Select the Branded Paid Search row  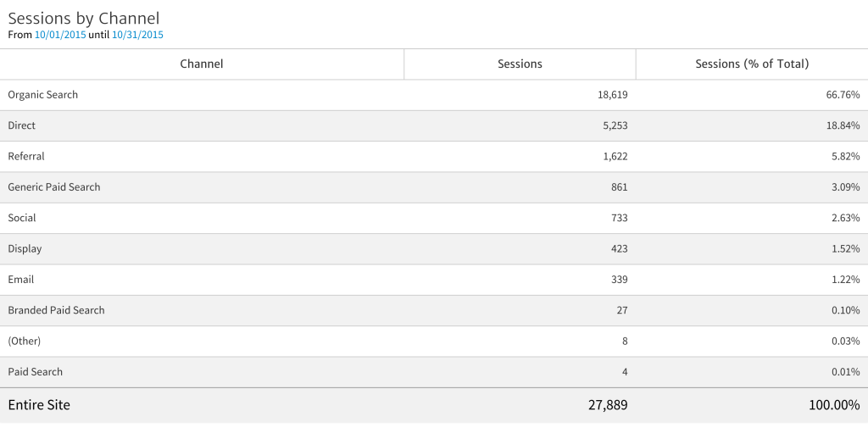[x=56, y=310]
